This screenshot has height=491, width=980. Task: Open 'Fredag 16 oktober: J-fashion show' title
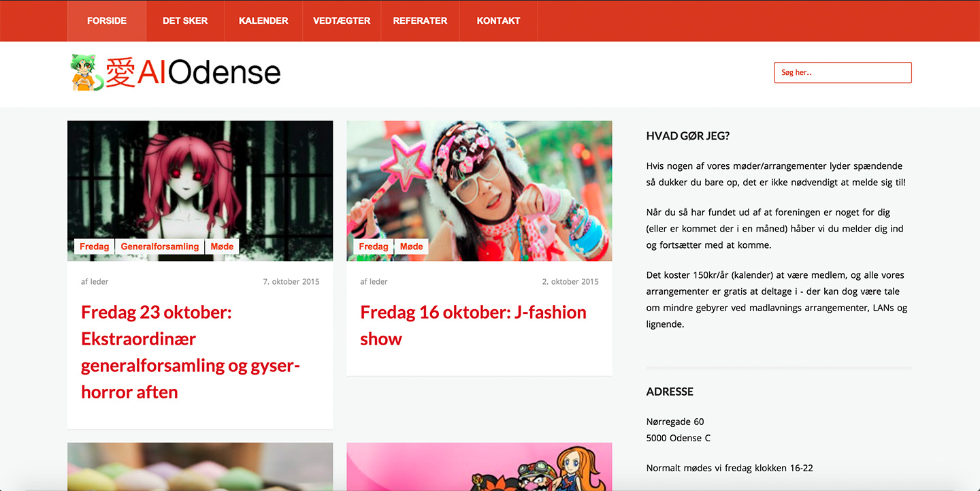pyautogui.click(x=473, y=326)
